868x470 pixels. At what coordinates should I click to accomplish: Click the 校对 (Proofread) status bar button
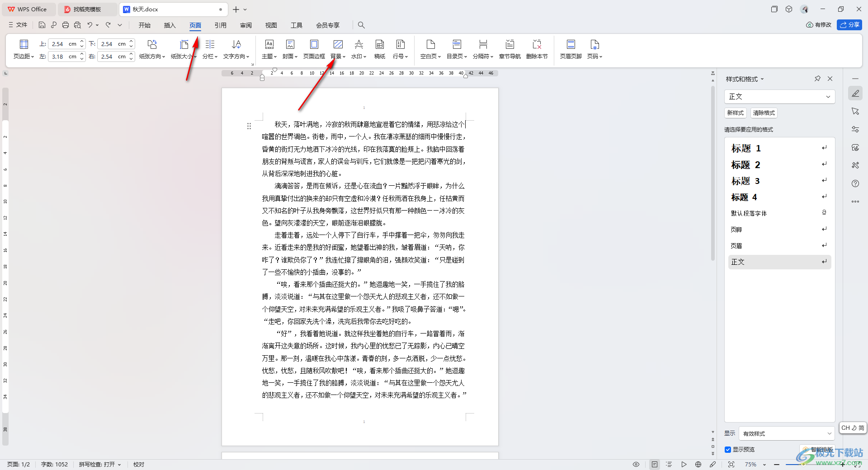click(x=139, y=464)
